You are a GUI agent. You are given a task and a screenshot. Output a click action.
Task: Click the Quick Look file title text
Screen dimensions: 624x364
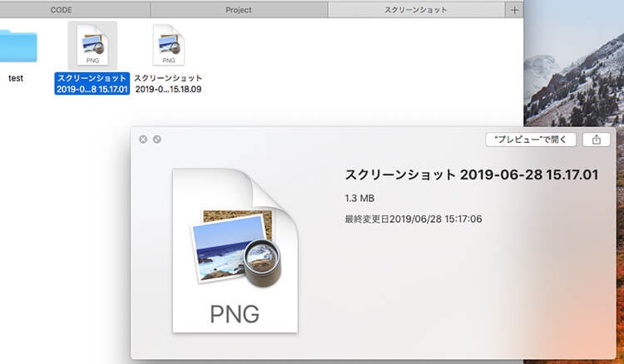point(471,175)
